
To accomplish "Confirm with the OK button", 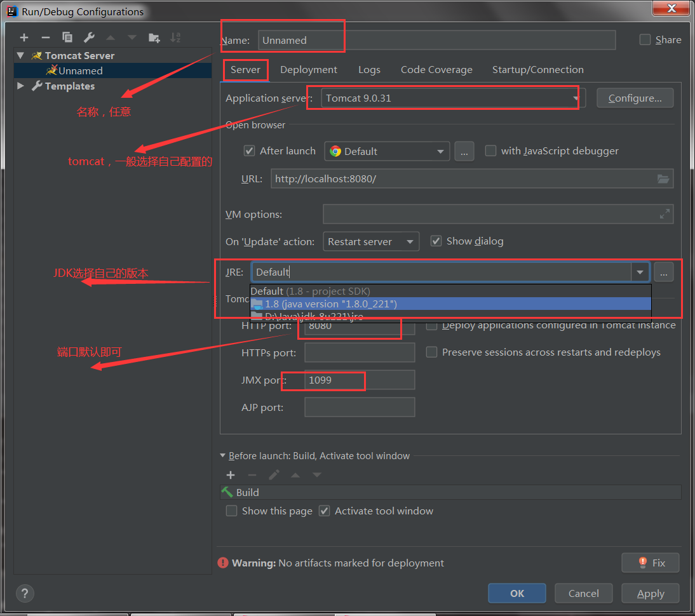I will (x=517, y=593).
